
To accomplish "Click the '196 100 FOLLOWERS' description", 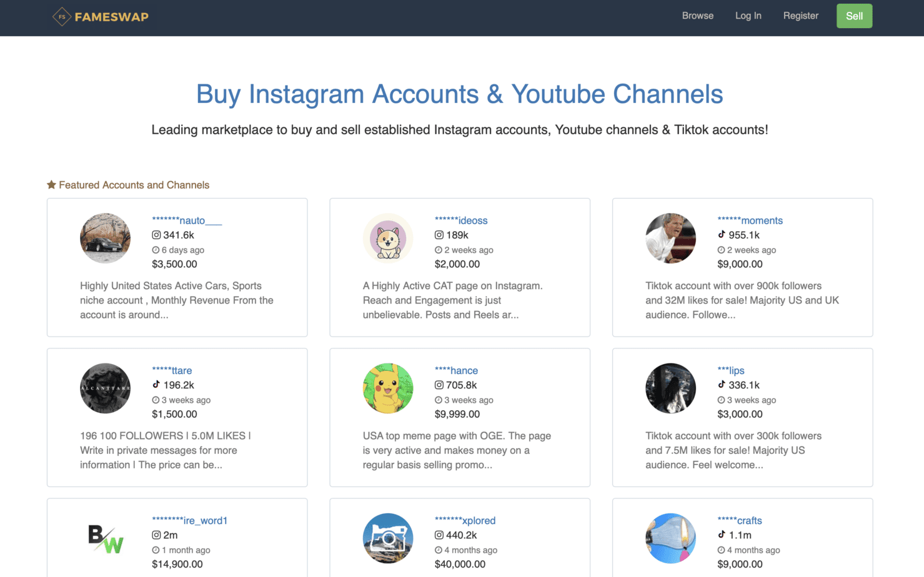I will point(166,450).
